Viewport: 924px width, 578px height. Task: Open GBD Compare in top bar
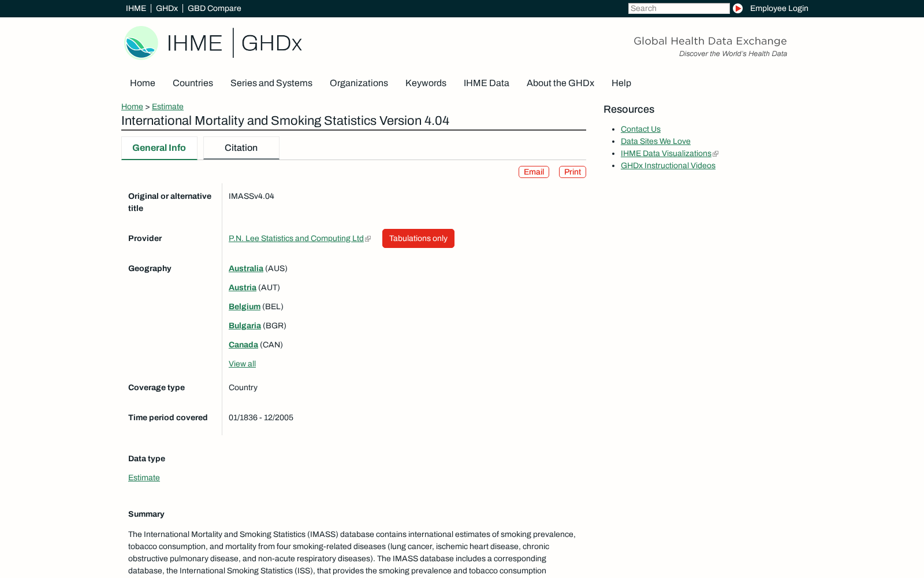tap(214, 8)
